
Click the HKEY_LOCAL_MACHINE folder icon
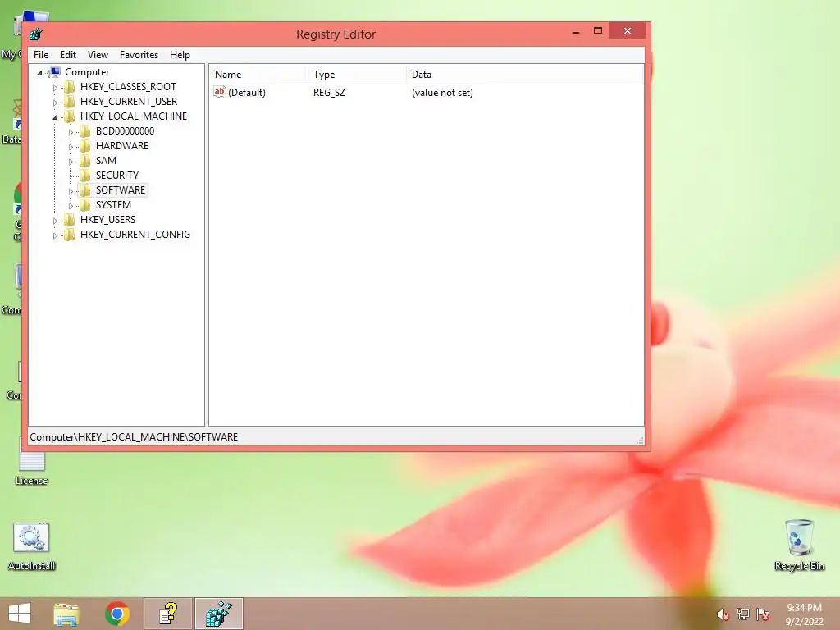[69, 116]
